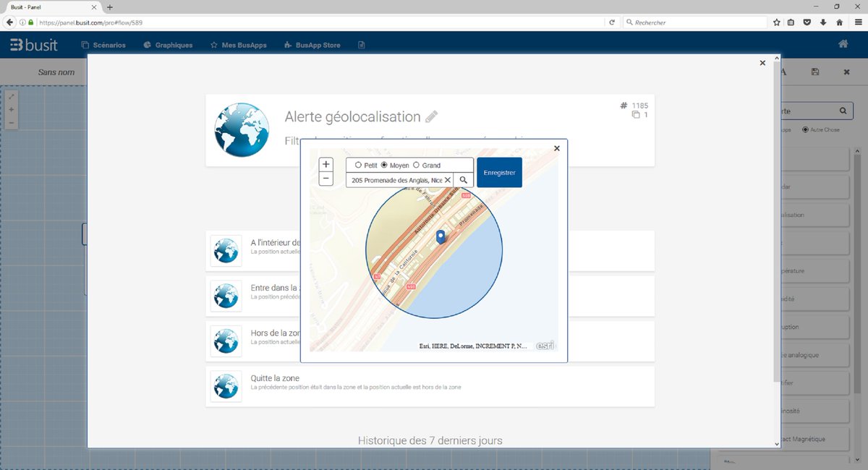The height and width of the screenshot is (470, 868).
Task: Clear the map address search field
Action: [448, 179]
